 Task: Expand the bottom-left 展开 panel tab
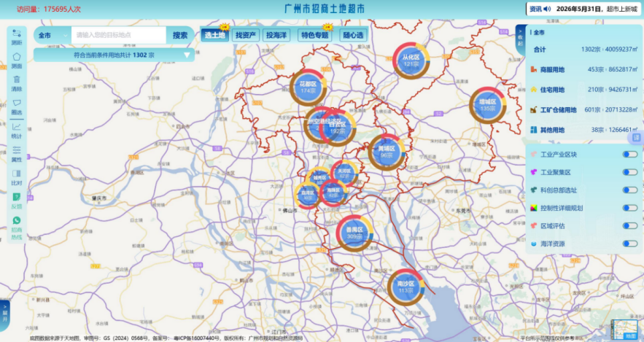point(4,315)
